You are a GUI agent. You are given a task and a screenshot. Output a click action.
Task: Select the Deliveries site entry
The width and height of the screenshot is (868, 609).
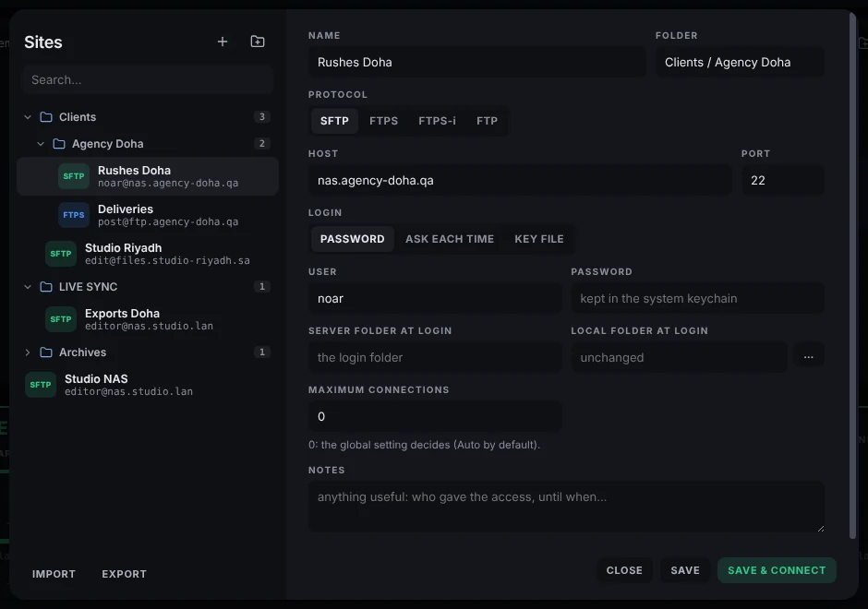[148, 215]
